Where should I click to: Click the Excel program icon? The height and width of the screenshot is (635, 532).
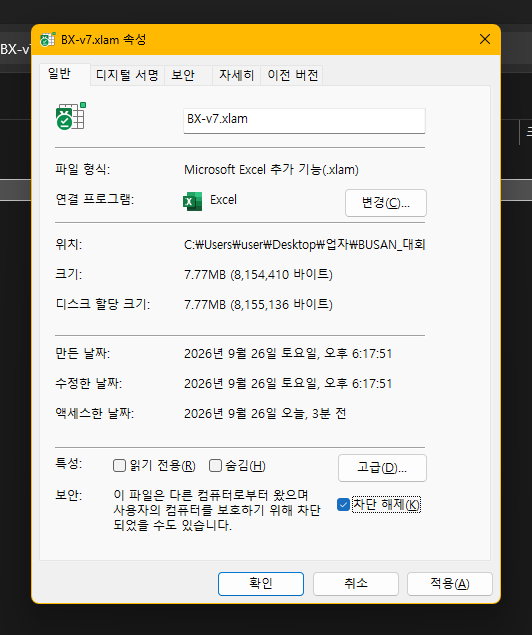(x=192, y=201)
